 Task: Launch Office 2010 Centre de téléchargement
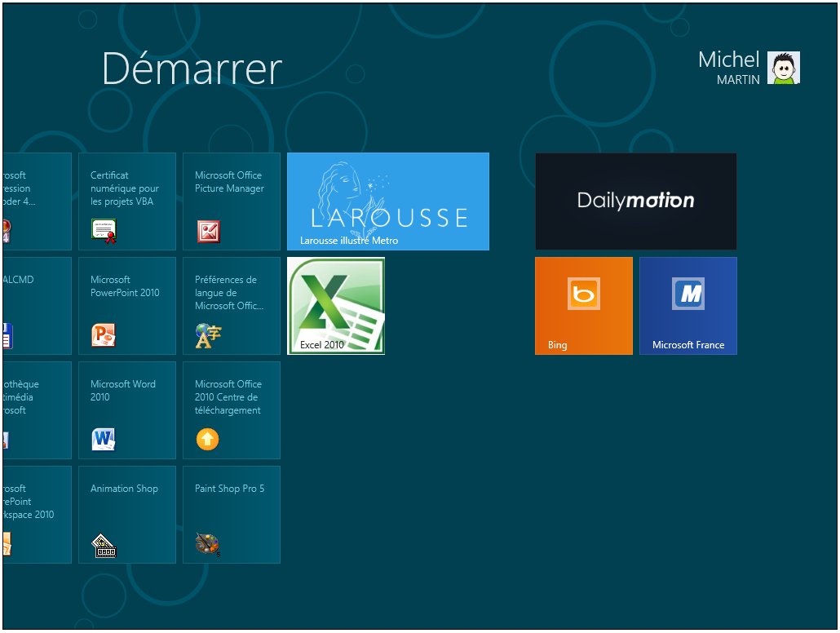click(x=231, y=410)
